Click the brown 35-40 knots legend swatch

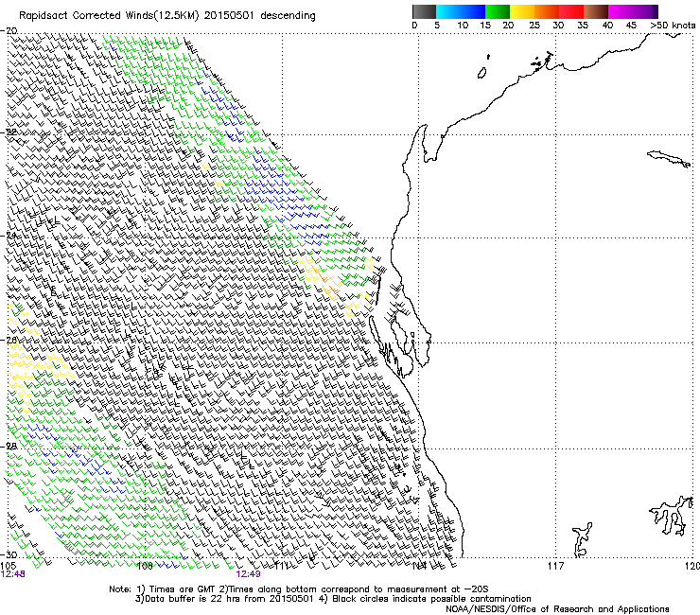(x=596, y=11)
